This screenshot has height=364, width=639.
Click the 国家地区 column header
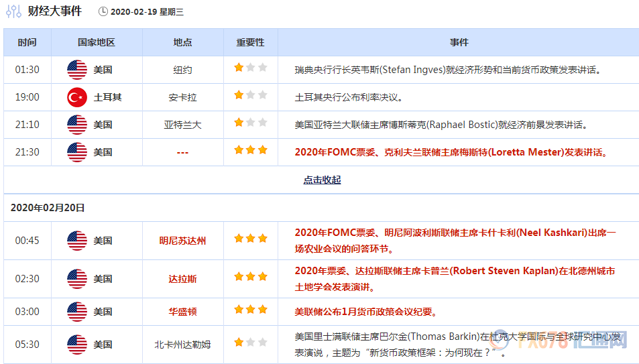(x=97, y=42)
